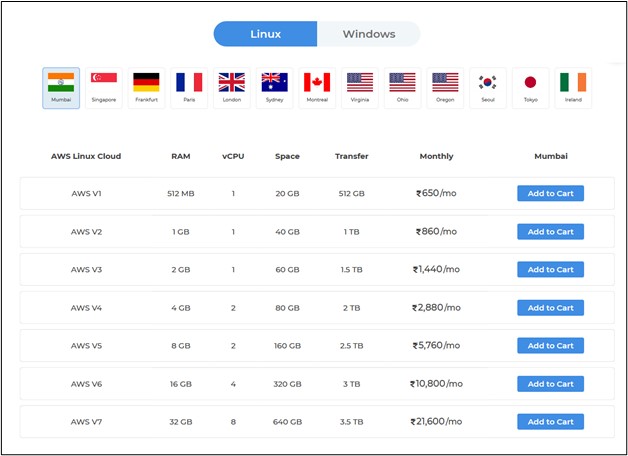Add AWS V2 plan to cart

550,232
